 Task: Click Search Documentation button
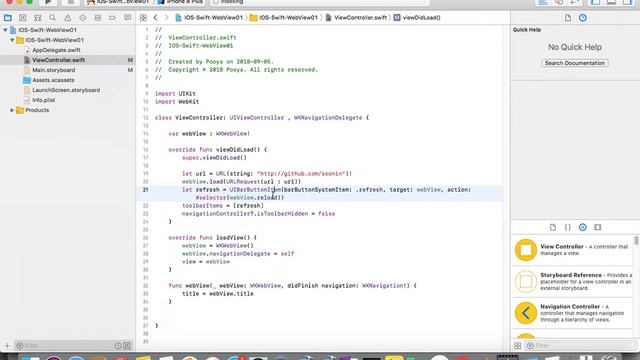(x=575, y=63)
